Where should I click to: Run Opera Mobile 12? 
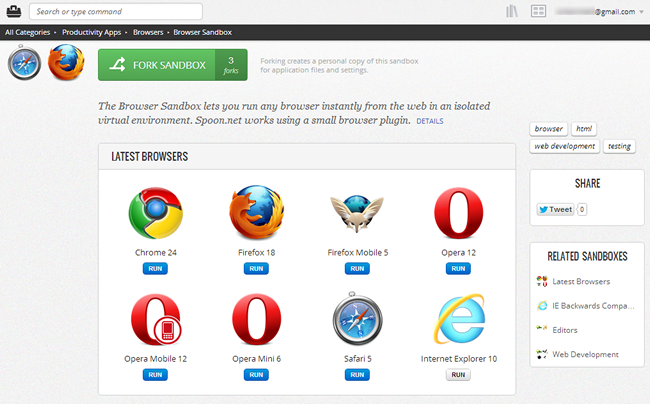[x=155, y=375]
